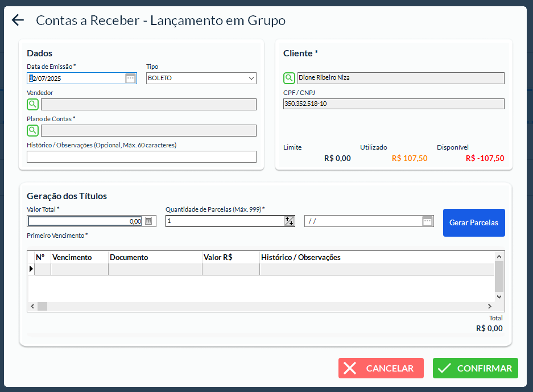The image size is (533, 392).
Task: Click the back arrow icon
Action: click(18, 20)
